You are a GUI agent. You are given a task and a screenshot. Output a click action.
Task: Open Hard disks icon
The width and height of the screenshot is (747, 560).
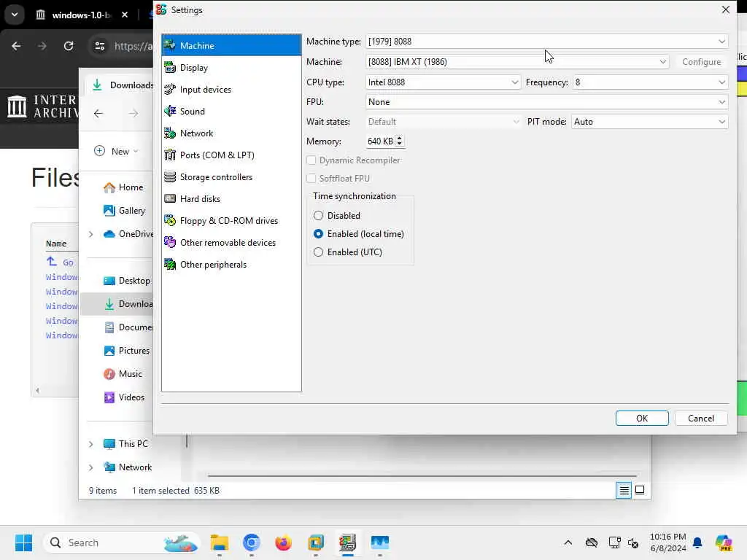point(169,198)
